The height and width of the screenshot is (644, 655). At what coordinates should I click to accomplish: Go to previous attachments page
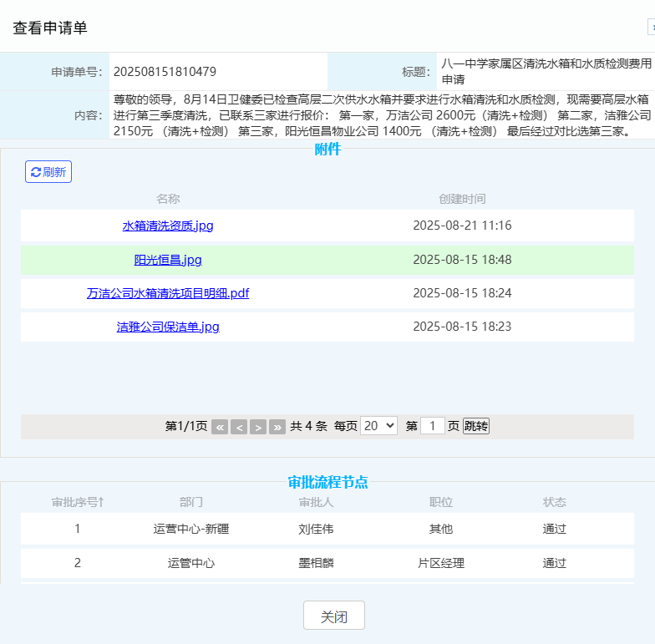239,427
